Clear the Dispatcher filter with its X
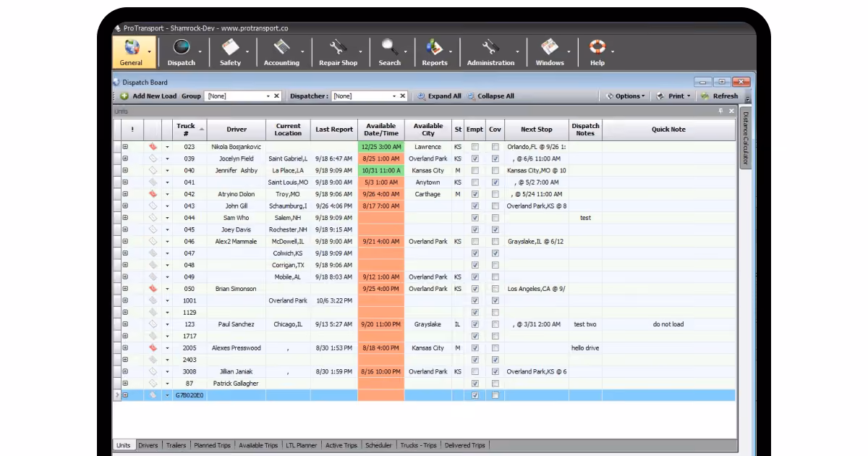The width and height of the screenshot is (868, 456). (403, 96)
